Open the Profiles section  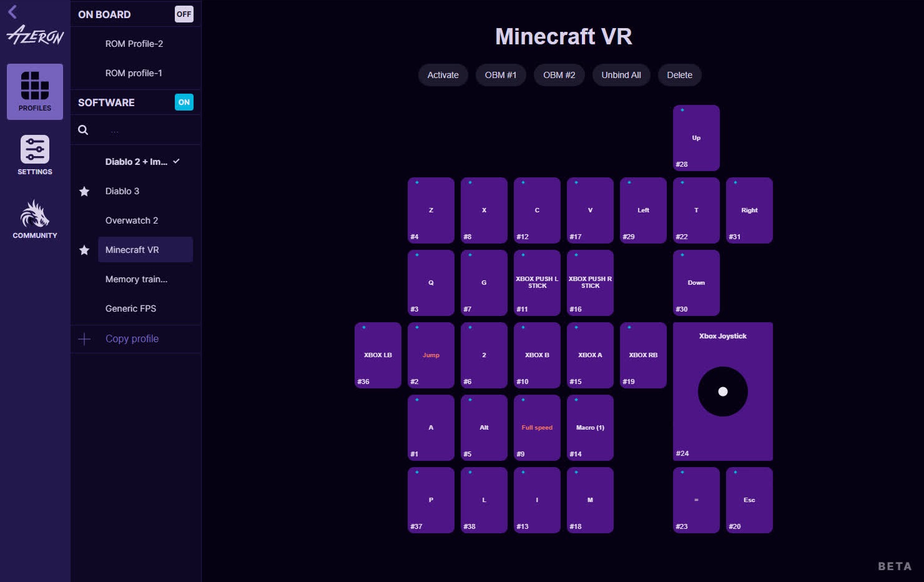(35, 92)
